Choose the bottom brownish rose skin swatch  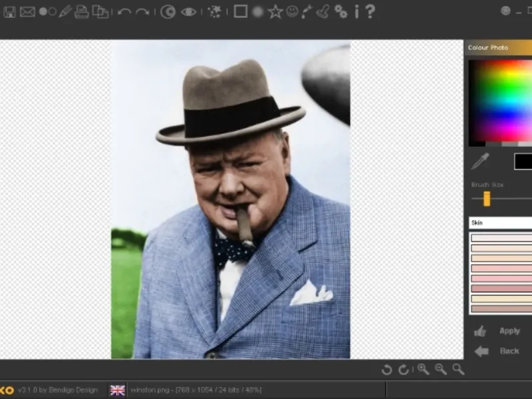point(501,309)
